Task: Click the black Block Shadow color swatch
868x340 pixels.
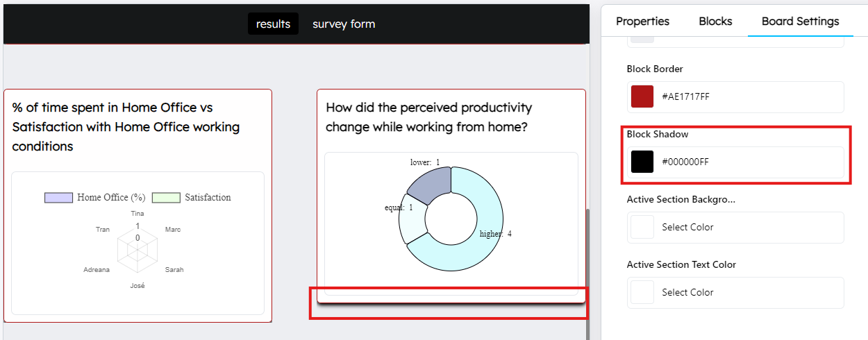Action: pos(642,162)
